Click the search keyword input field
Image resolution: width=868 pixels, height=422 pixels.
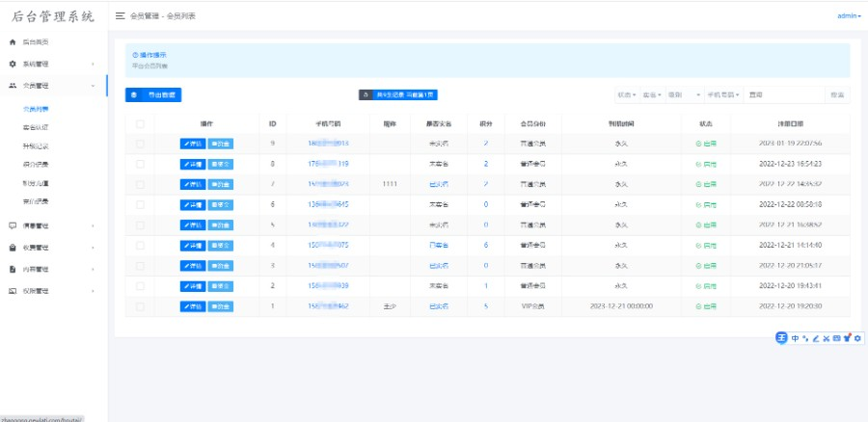point(783,94)
